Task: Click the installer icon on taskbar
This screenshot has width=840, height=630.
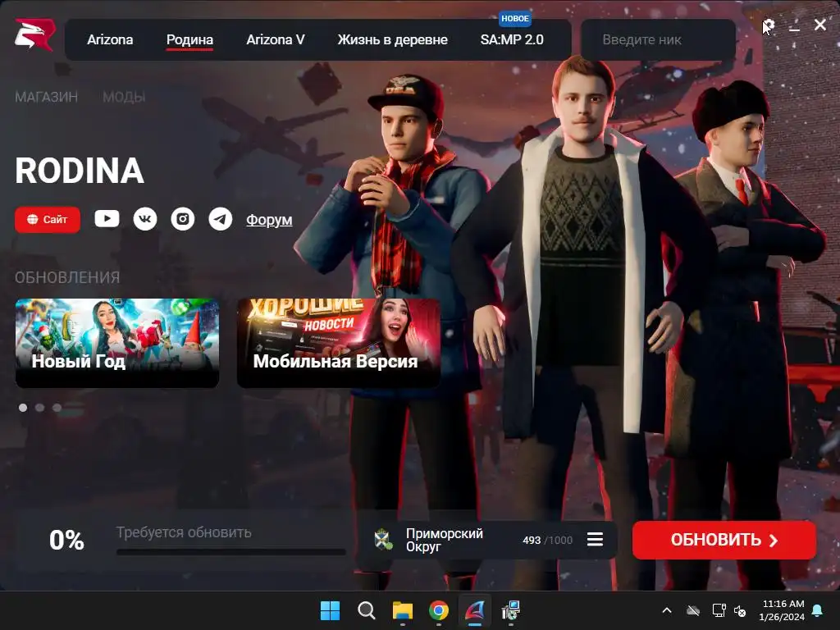Action: point(510,610)
